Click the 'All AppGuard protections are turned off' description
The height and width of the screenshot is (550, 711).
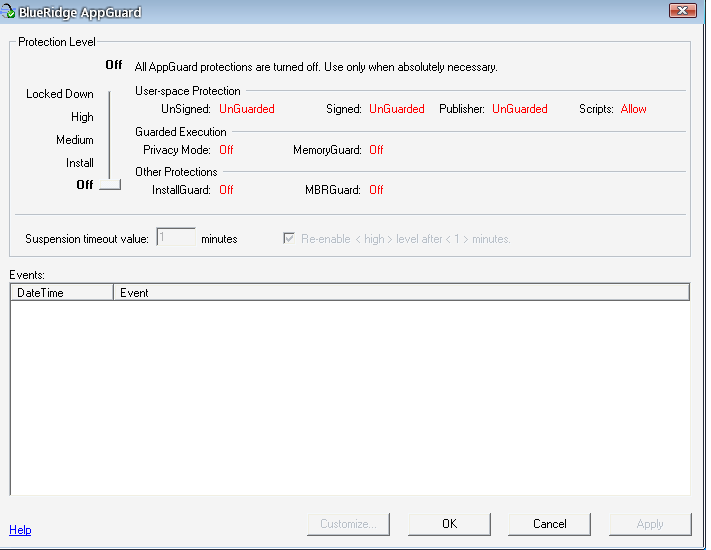(316, 67)
